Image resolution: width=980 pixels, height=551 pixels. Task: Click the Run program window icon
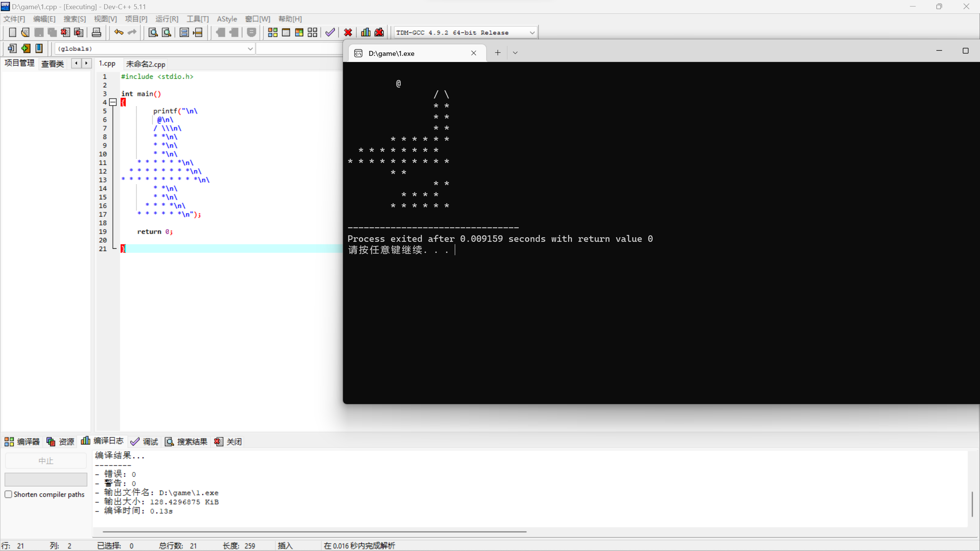coord(286,33)
